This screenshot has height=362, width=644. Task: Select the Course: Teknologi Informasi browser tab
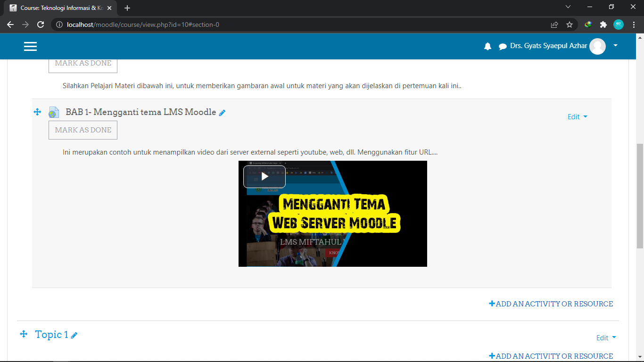click(59, 8)
